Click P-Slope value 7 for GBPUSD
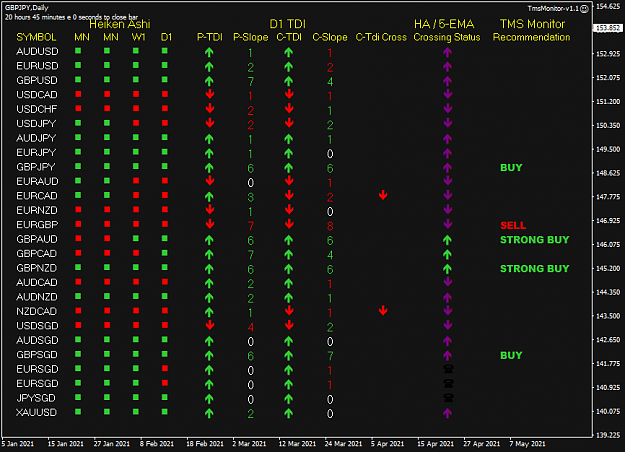625x452 pixels. point(250,82)
